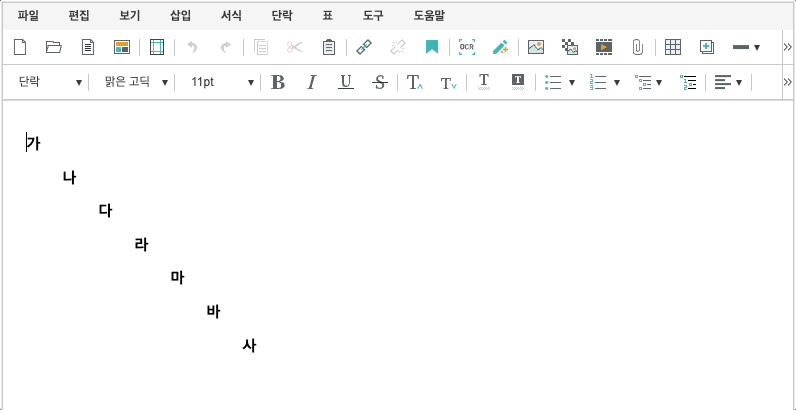The image size is (796, 410).
Task: Click on the text line 라
Action: (x=141, y=244)
